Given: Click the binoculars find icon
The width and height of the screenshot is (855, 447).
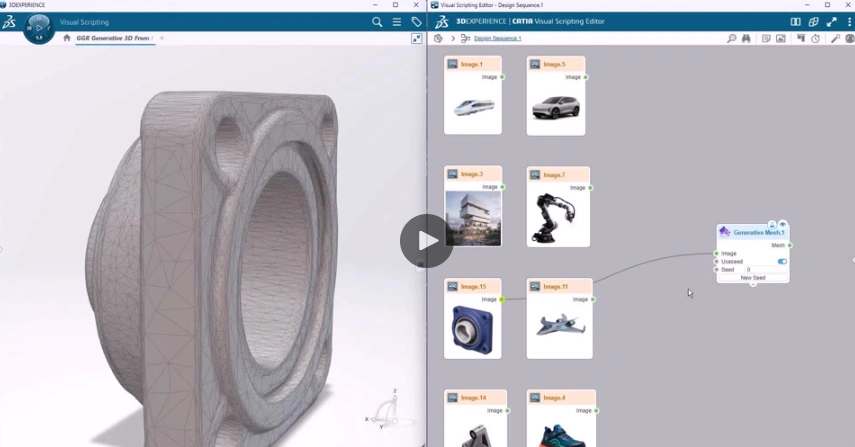Looking at the screenshot, I should 746,38.
